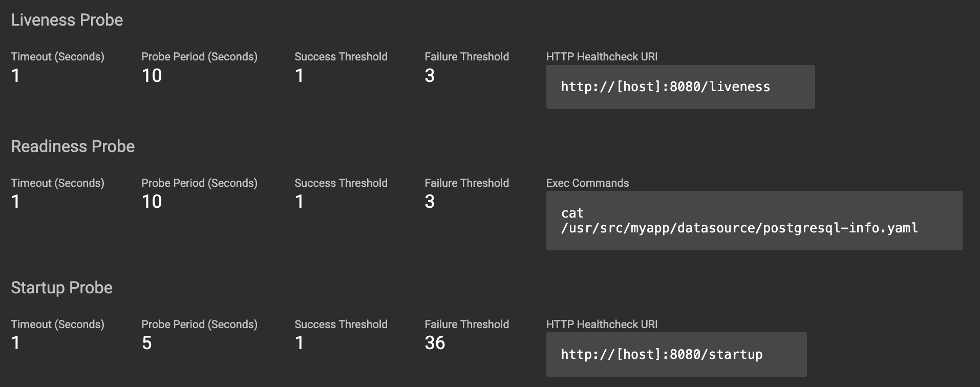Click the Liveness Probe failure threshold value 3

430,76
